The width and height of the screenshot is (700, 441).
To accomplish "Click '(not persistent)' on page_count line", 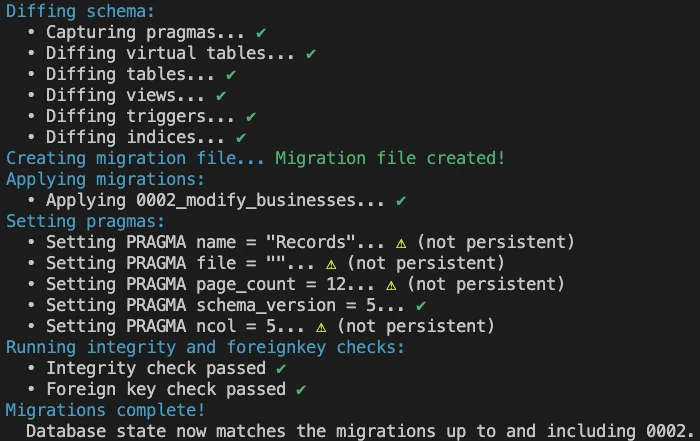I will [x=486, y=284].
